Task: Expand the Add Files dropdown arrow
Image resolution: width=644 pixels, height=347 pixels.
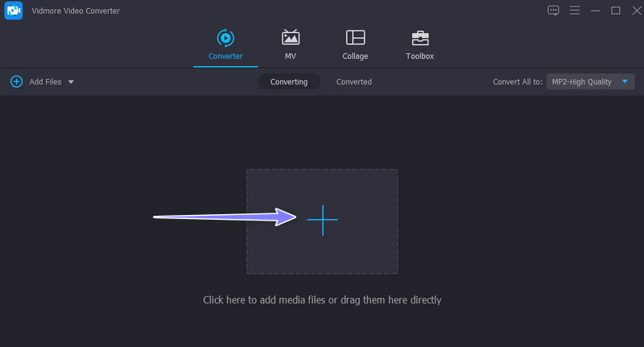Action: [71, 82]
